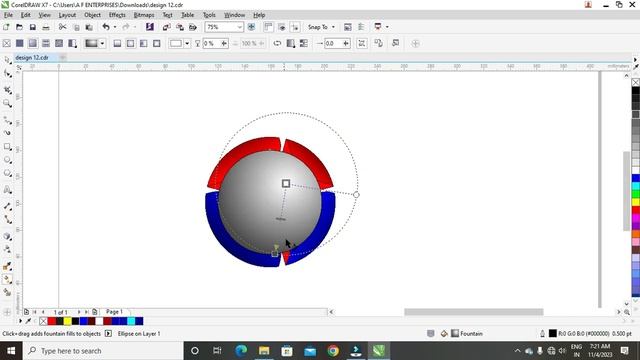Viewport: 640px width, 360px height.
Task: Open Windows Start menu
Action: (x=11, y=351)
